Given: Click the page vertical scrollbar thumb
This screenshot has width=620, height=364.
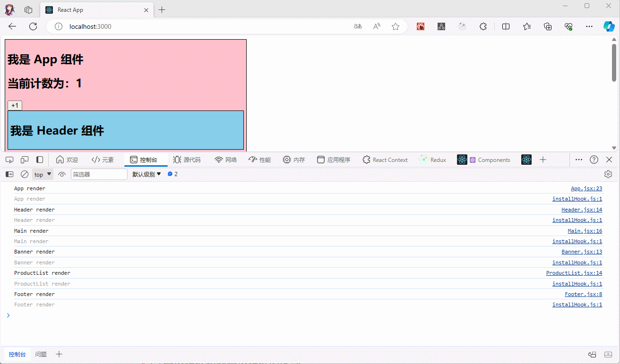Looking at the screenshot, I should click(x=614, y=62).
